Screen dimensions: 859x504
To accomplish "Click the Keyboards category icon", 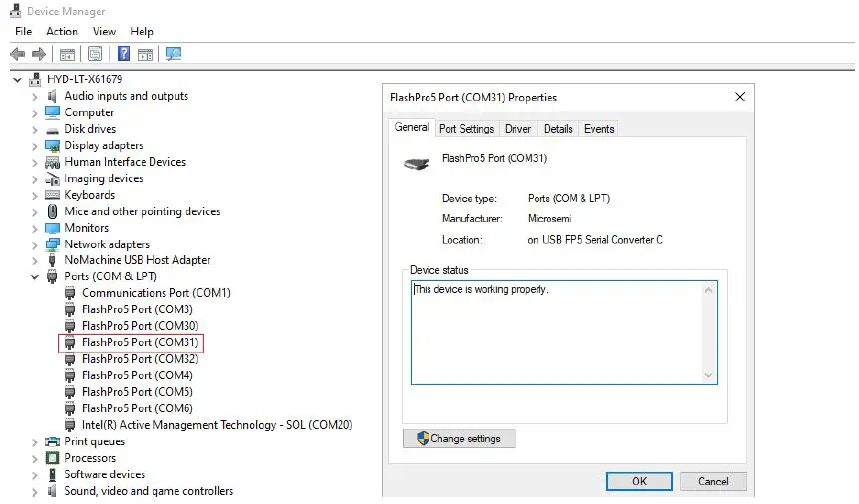I will (x=52, y=195).
